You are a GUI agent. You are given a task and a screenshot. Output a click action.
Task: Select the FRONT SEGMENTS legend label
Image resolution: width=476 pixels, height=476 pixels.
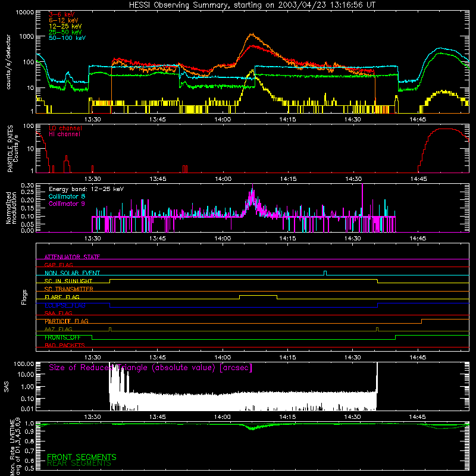tap(82, 457)
